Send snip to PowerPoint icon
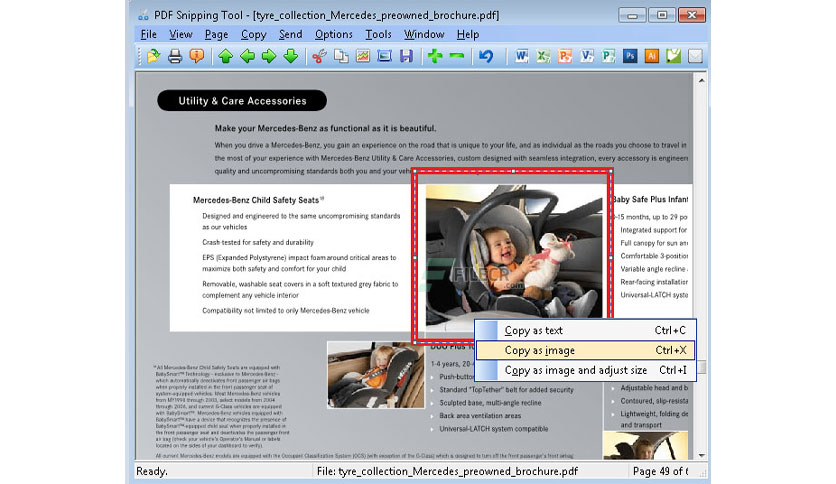Viewport: 836px width, 484px height. click(565, 56)
